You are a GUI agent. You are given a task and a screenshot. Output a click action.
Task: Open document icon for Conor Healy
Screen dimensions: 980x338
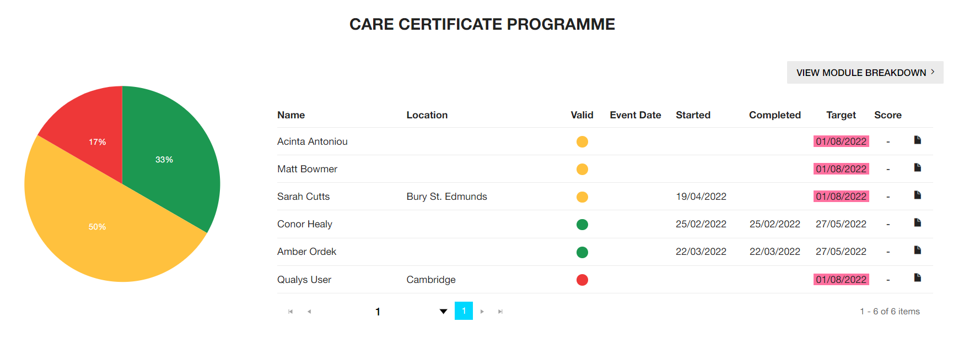(917, 222)
